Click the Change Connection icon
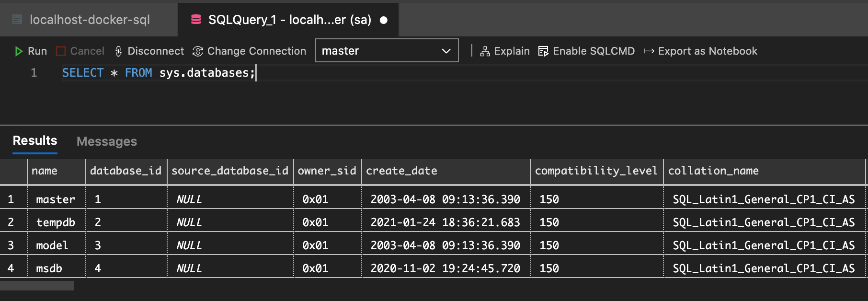 [x=198, y=51]
